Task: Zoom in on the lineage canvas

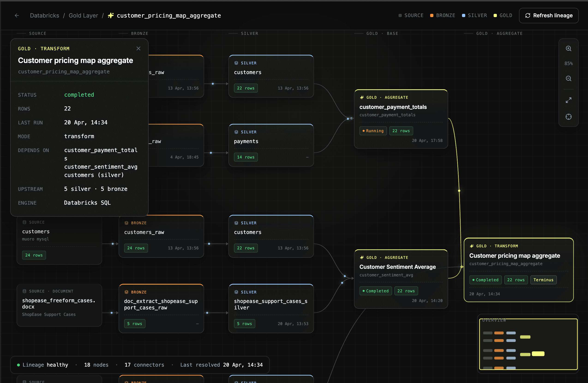Action: [568, 48]
